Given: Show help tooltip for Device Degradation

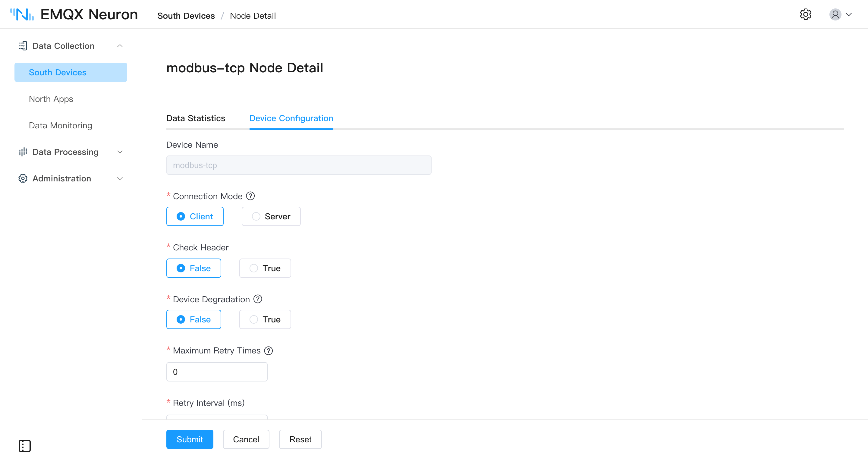Looking at the screenshot, I should coord(258,299).
